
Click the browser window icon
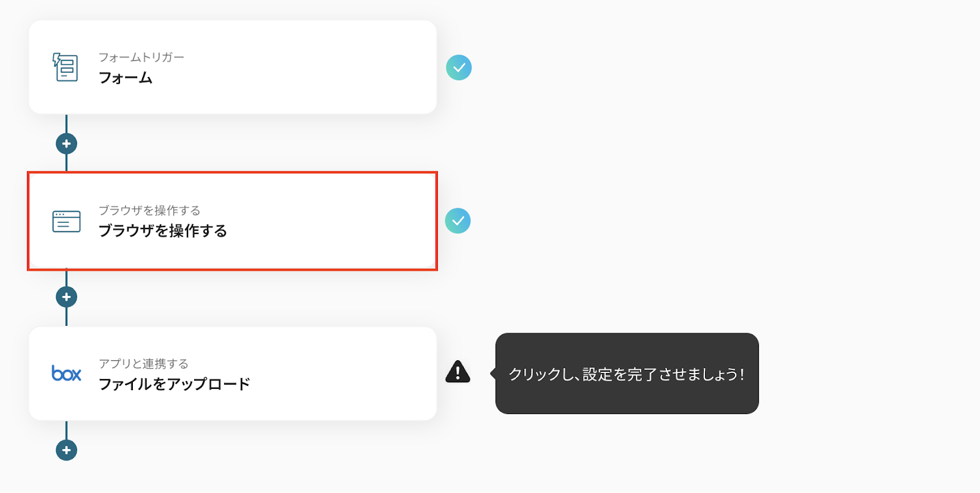click(x=66, y=221)
